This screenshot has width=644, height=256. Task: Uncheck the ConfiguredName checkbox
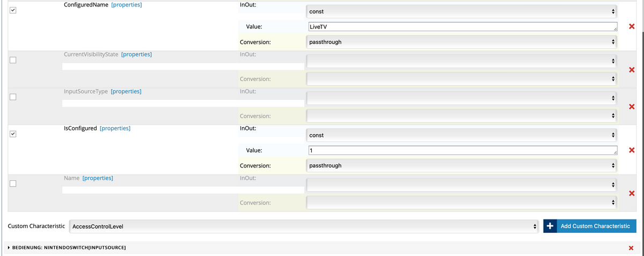tap(13, 11)
